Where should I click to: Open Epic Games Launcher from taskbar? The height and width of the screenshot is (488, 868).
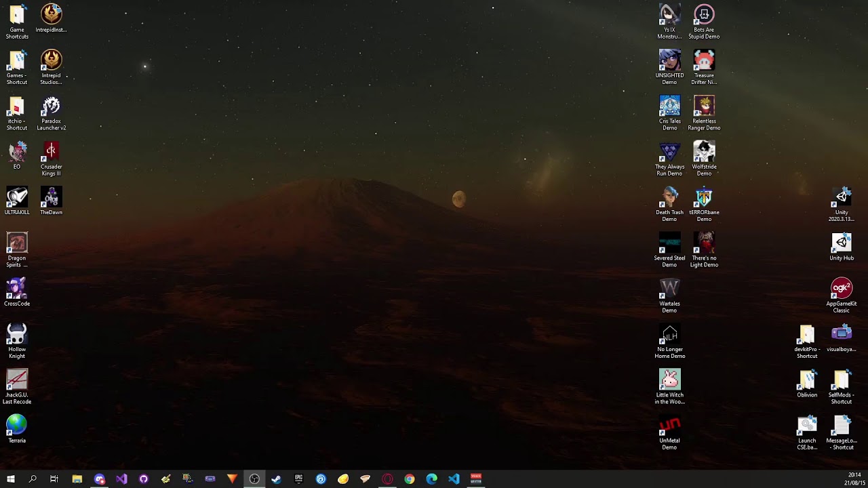[x=298, y=479]
